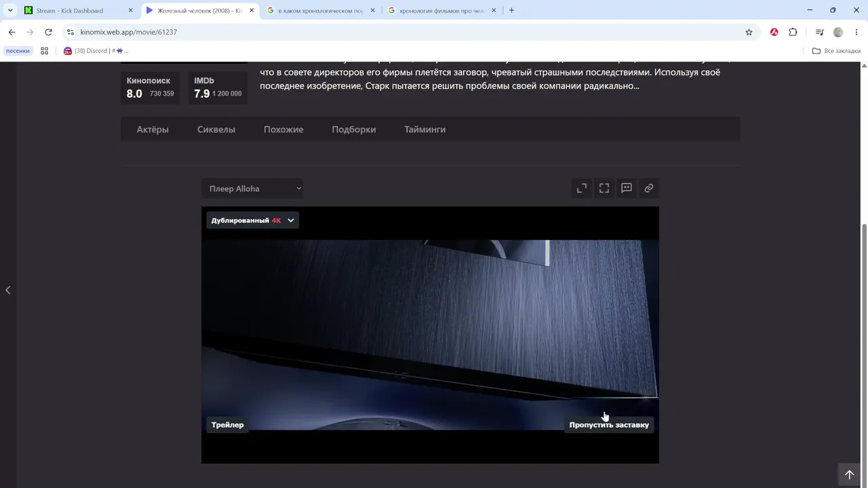Open the (38) Discord bookmark
The height and width of the screenshot is (488, 868).
[96, 51]
